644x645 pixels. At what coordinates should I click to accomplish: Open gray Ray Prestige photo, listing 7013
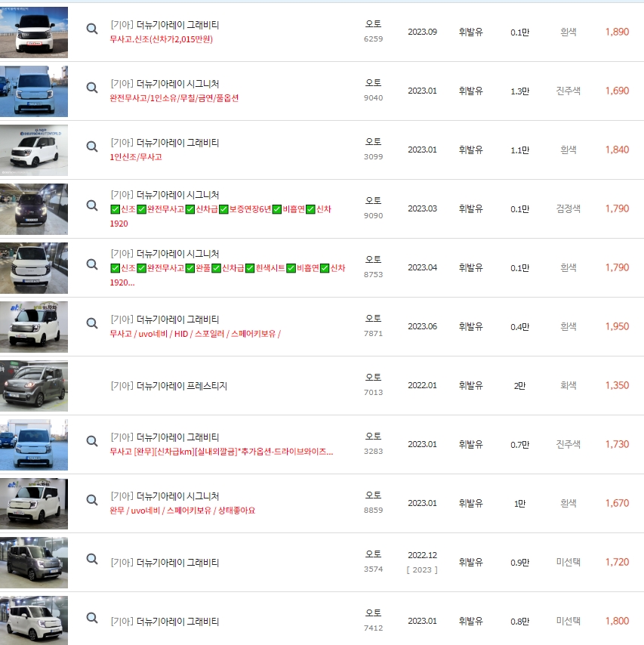click(x=34, y=385)
